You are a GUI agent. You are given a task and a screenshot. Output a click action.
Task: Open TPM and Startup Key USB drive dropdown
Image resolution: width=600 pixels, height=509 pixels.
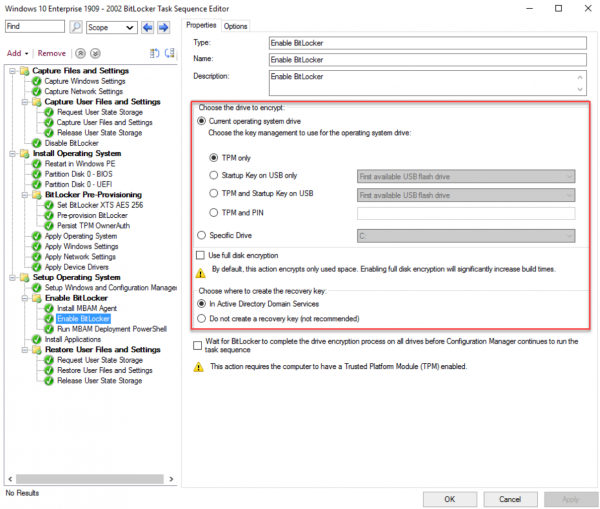[466, 195]
